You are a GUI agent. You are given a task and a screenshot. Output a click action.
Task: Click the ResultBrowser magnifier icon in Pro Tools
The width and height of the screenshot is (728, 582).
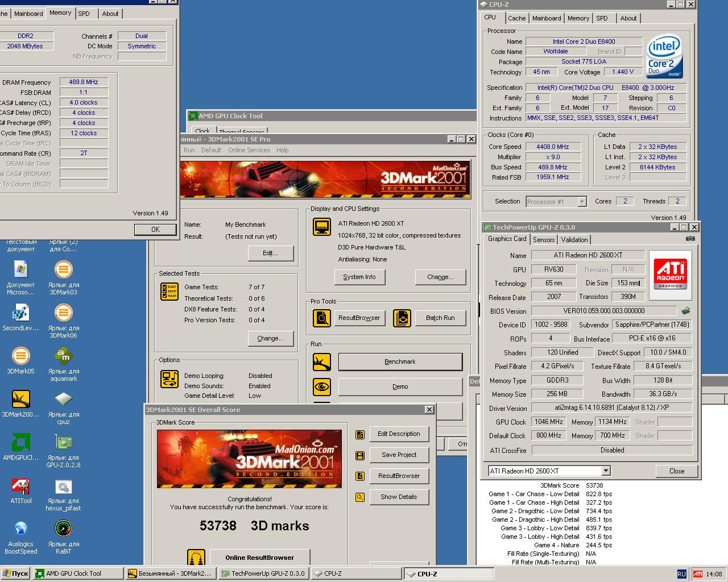pos(322,318)
